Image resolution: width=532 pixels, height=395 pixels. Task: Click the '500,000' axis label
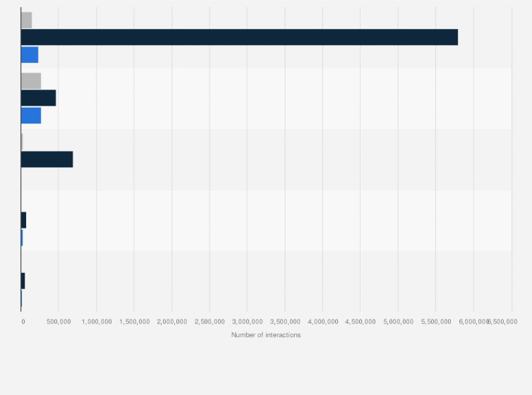click(x=59, y=322)
